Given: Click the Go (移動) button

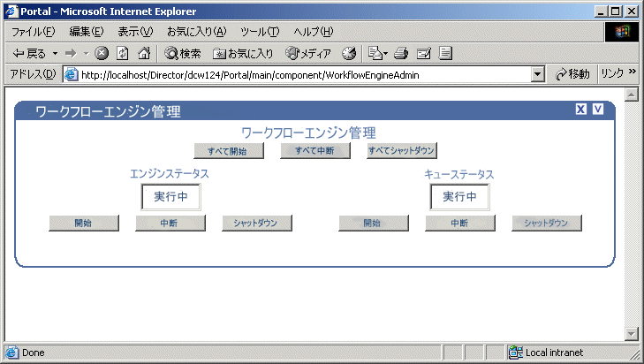Looking at the screenshot, I should [x=572, y=74].
